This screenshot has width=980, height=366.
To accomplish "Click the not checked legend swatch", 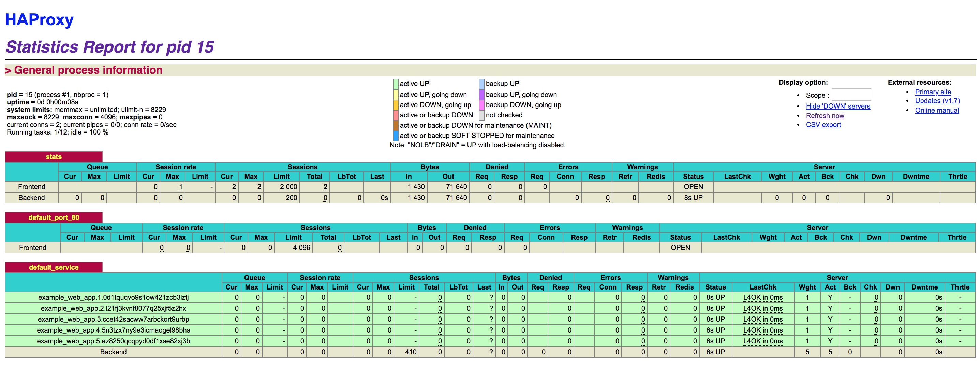I will [481, 115].
